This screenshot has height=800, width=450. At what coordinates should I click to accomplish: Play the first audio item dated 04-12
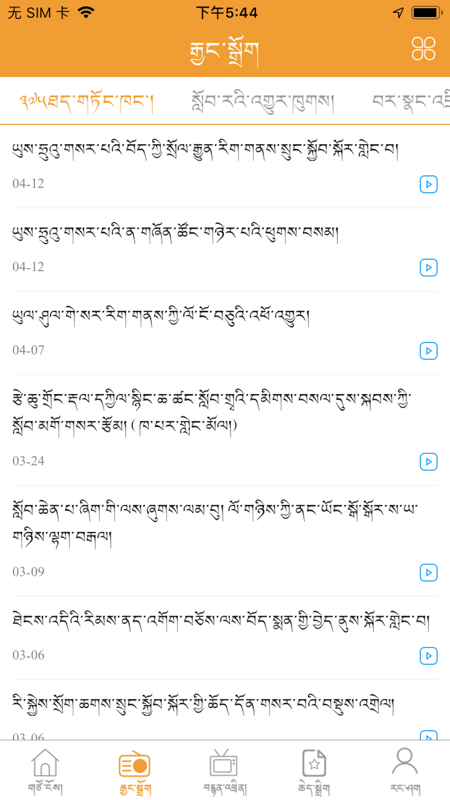tap(429, 184)
